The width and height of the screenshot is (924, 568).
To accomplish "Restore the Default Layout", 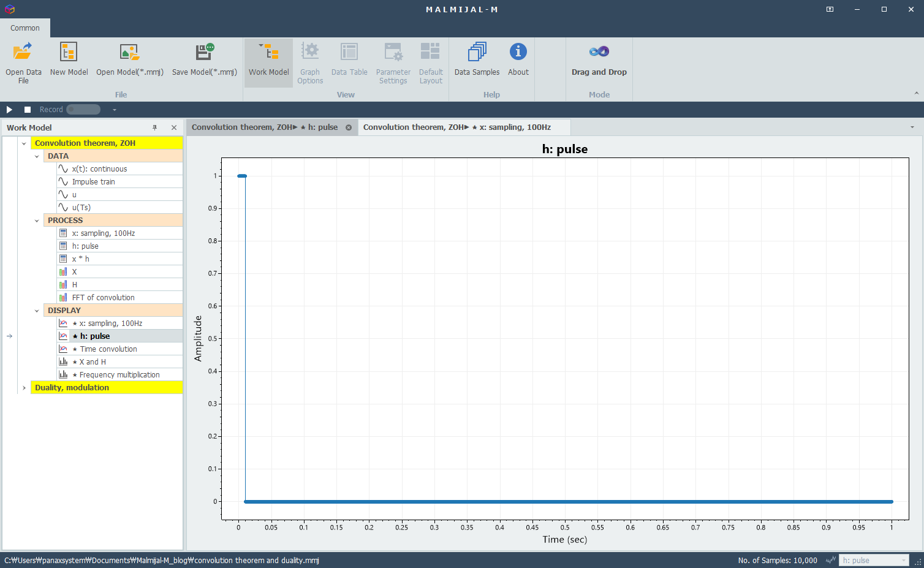I will (431, 62).
